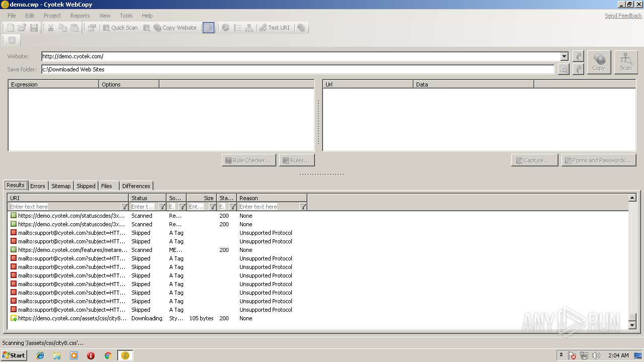Select the features/metare Scanned row
The width and height of the screenshot is (644, 362).
coord(318,250)
